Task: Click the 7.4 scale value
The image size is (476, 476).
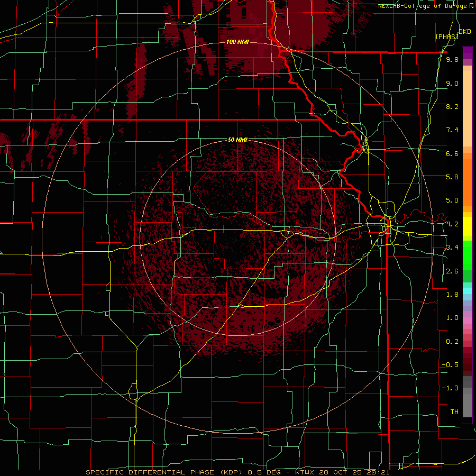Action: pyautogui.click(x=452, y=130)
